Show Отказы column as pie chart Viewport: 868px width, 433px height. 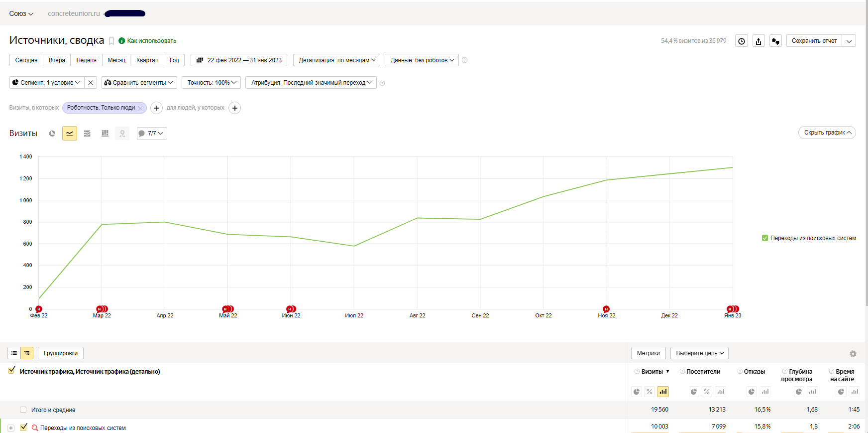tap(752, 392)
